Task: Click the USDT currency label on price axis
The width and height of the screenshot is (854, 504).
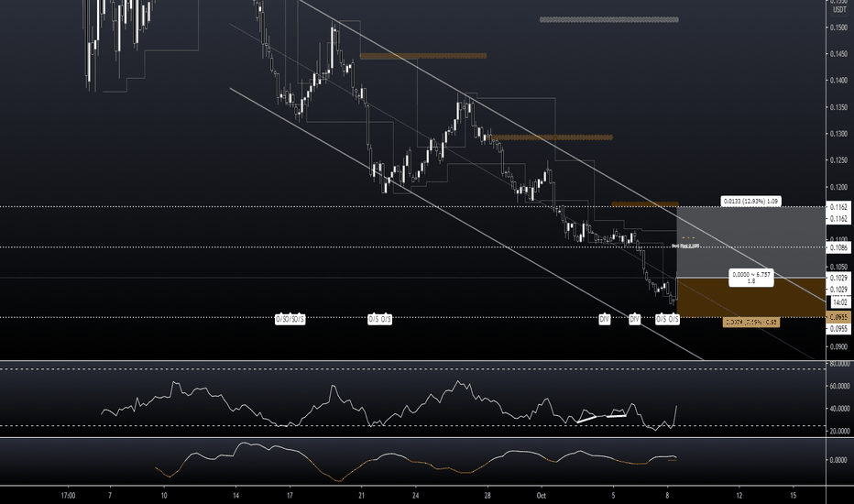Action: pyautogui.click(x=839, y=10)
